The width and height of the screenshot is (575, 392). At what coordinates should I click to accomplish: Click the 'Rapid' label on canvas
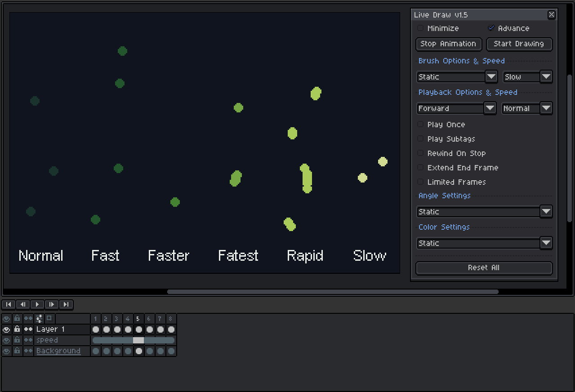point(305,256)
